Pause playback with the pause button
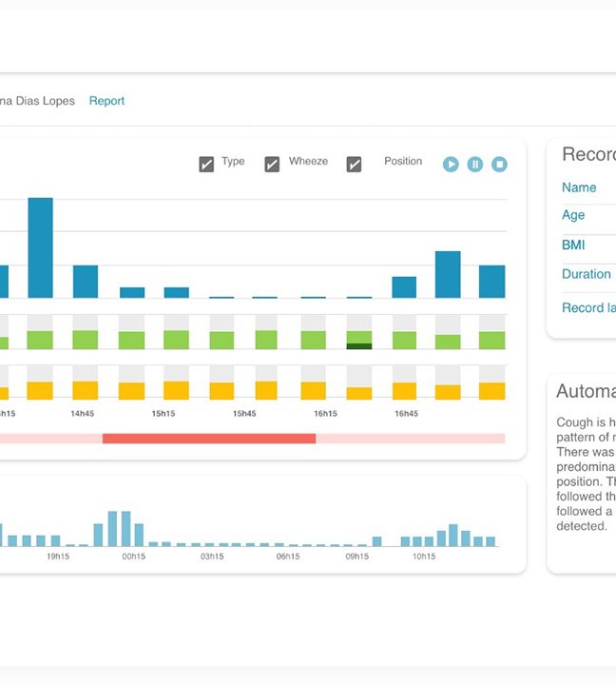This screenshot has height=685, width=616. tap(475, 165)
